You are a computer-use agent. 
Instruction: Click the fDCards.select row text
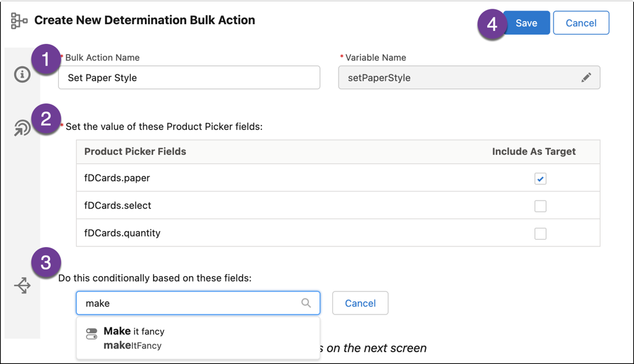coord(118,206)
